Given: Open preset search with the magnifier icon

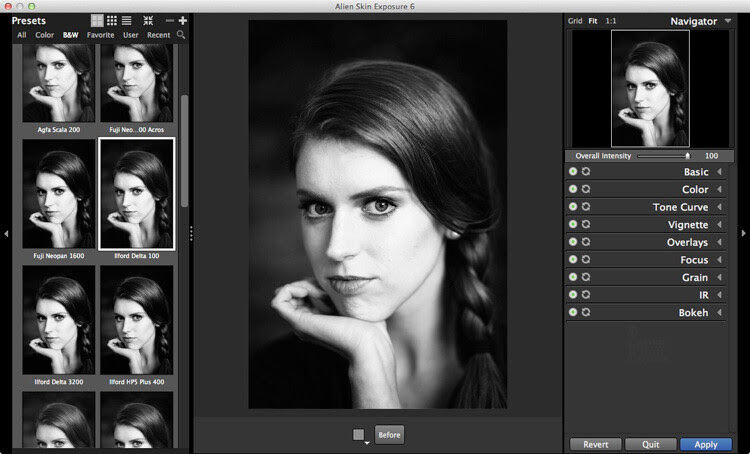Looking at the screenshot, I should [x=181, y=35].
